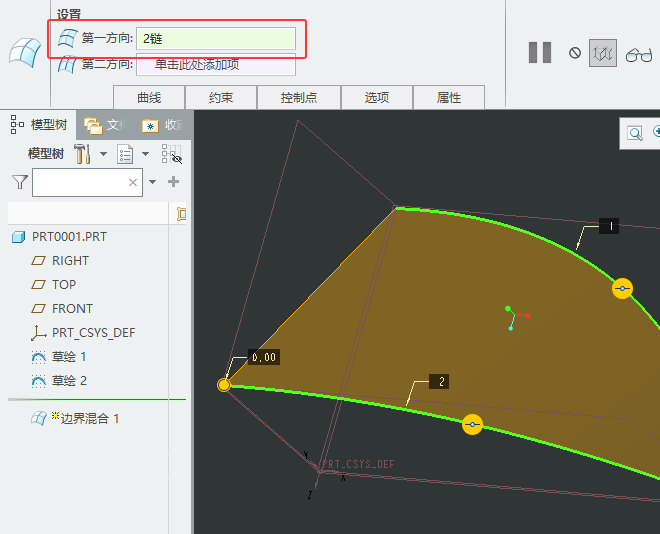
Task: Click the tree list display icon
Action: coord(125,154)
